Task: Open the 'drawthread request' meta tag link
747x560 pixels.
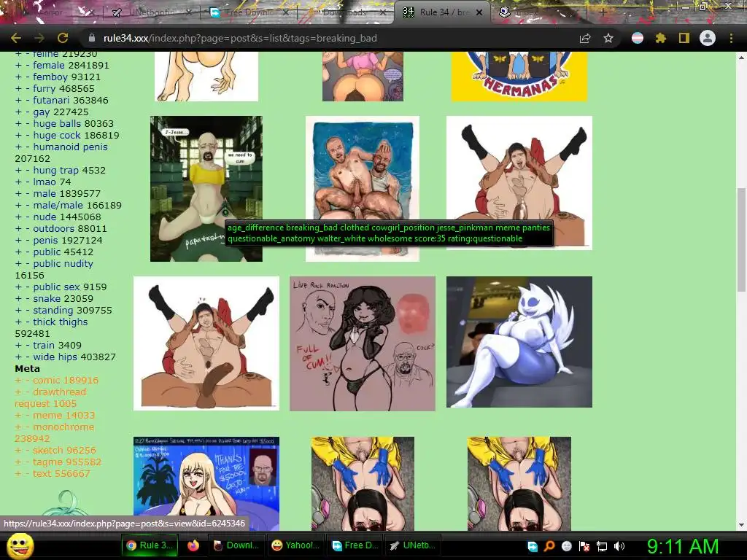Action: [50, 397]
